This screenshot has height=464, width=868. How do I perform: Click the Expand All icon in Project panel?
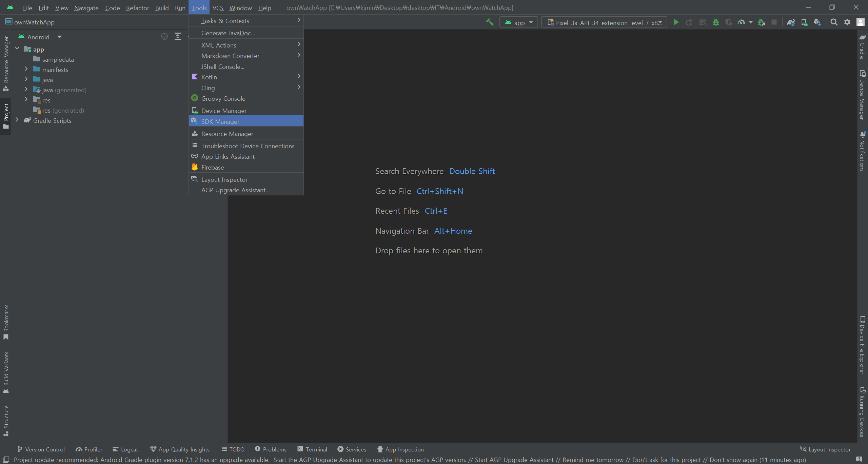point(178,37)
